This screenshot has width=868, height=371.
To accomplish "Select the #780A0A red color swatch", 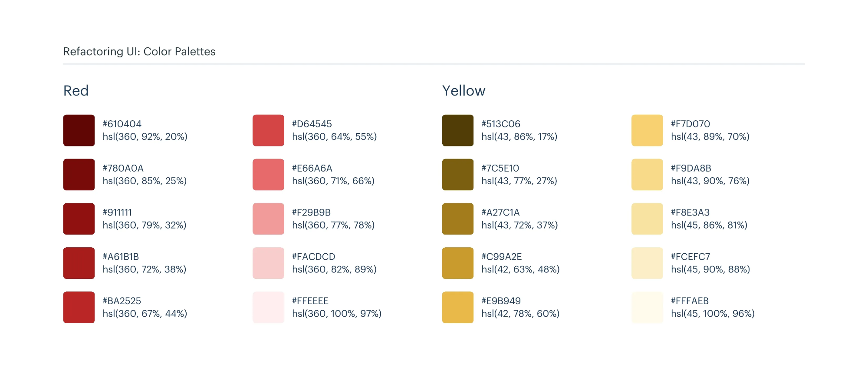I will click(79, 175).
